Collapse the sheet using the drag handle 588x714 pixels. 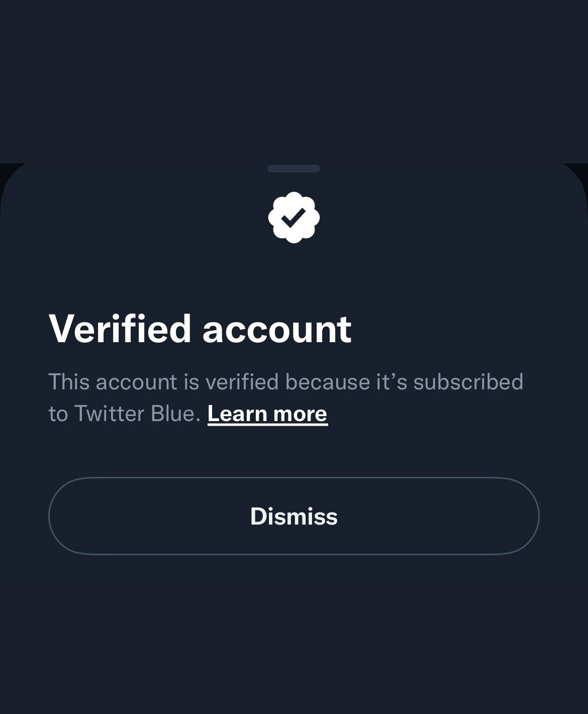tap(293, 169)
